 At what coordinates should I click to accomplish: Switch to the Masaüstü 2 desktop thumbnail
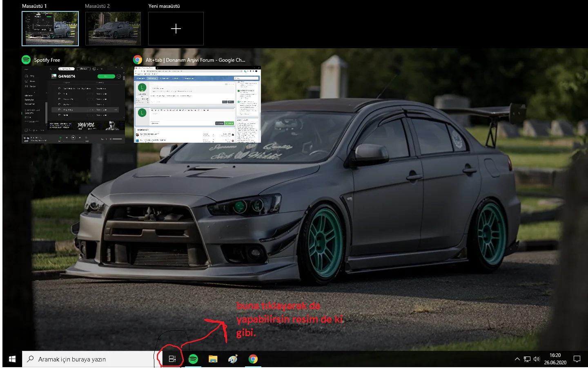(x=113, y=29)
